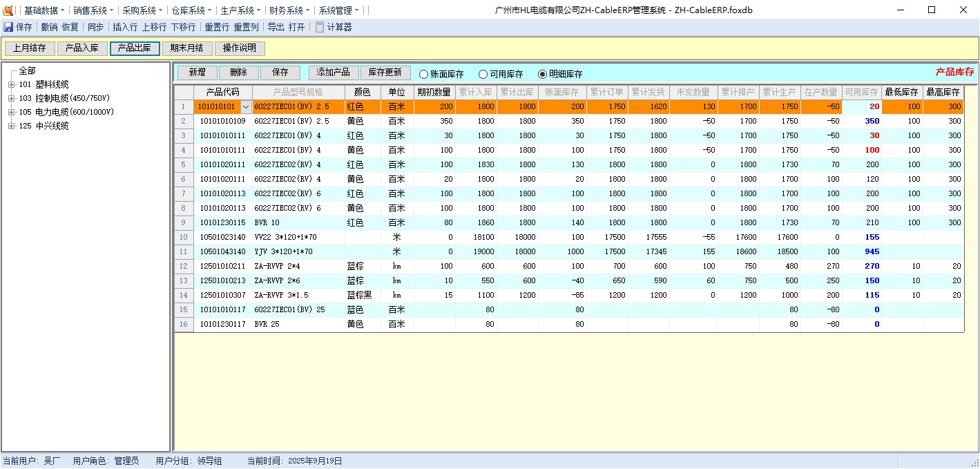Click 上移行 to move row up
The width and height of the screenshot is (980, 469).
click(153, 28)
